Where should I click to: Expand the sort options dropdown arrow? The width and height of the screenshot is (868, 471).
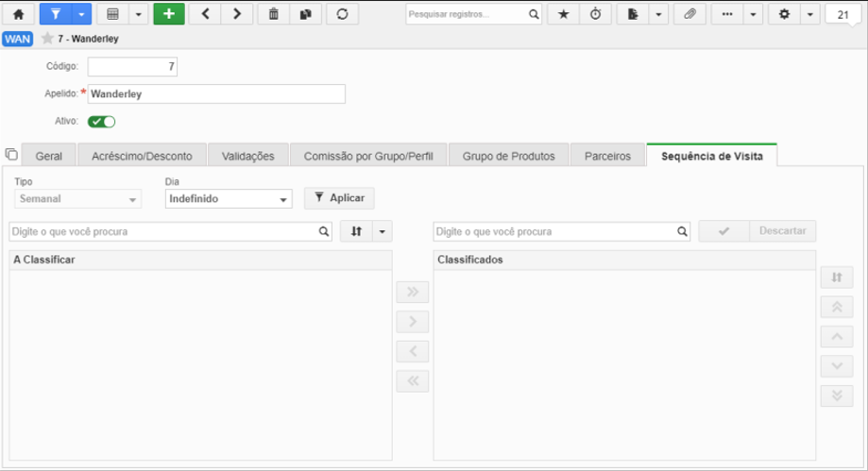point(382,231)
